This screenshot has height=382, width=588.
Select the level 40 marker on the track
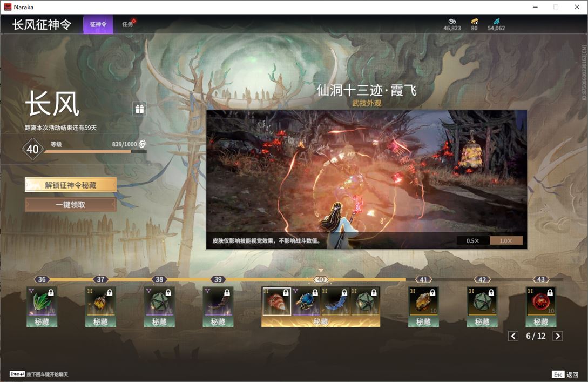(x=321, y=279)
